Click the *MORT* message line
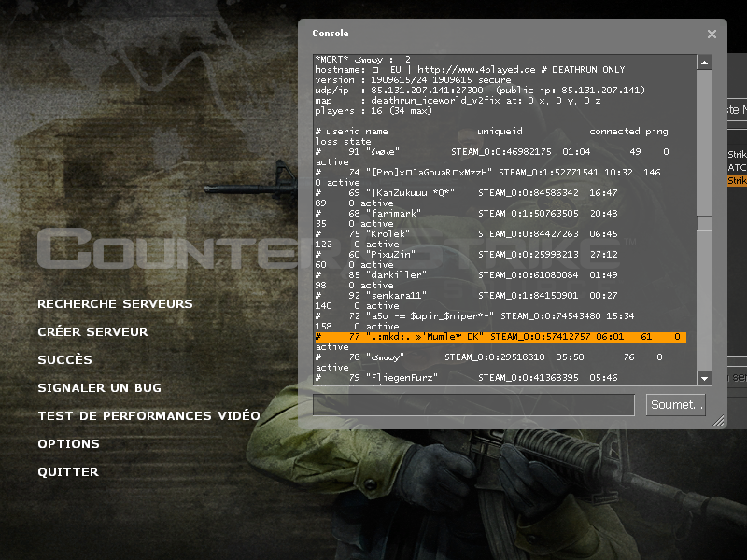This screenshot has width=747, height=560. coord(362,60)
